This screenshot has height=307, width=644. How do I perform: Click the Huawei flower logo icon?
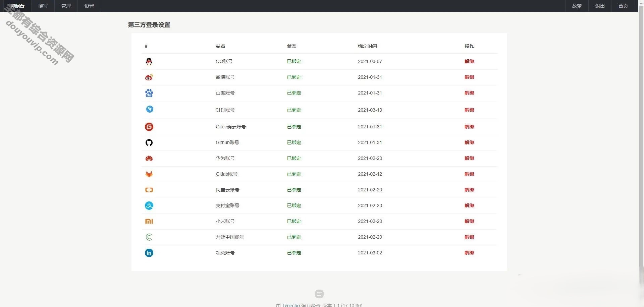tap(149, 158)
